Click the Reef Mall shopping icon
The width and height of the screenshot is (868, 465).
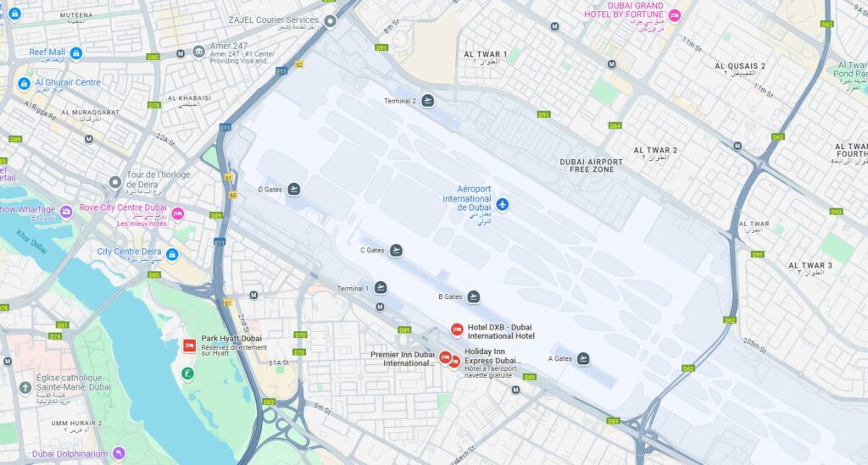pyautogui.click(x=76, y=53)
